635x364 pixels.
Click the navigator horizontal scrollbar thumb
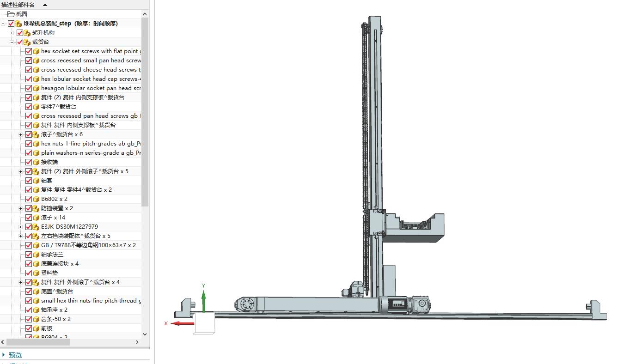[x=38, y=342]
